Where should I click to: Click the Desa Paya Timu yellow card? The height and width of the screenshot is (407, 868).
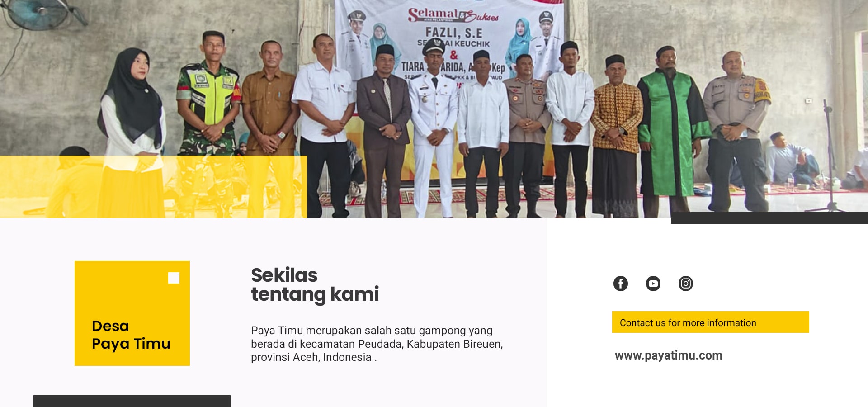(132, 313)
